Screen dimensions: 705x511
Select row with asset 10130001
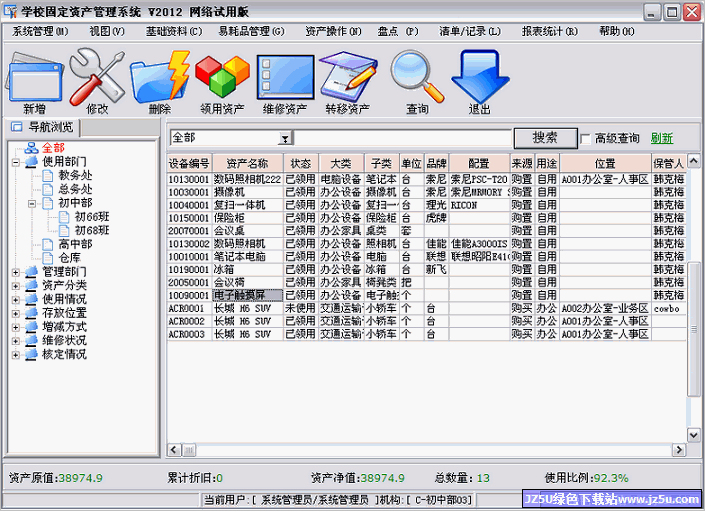tap(426, 179)
